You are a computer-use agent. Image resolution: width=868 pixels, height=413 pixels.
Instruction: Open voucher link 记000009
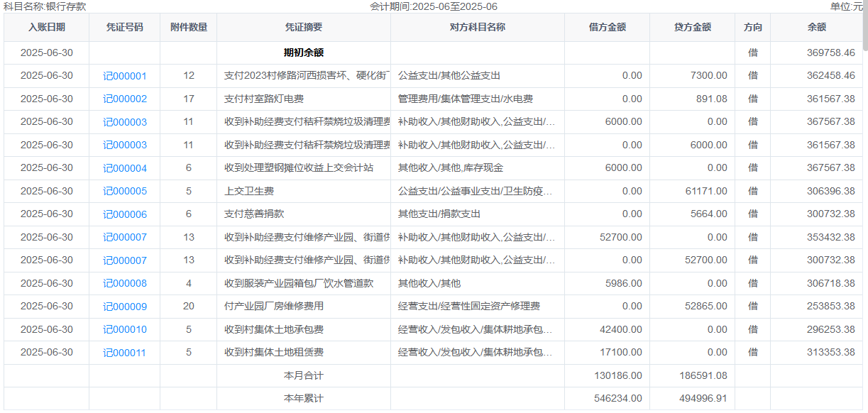click(124, 307)
